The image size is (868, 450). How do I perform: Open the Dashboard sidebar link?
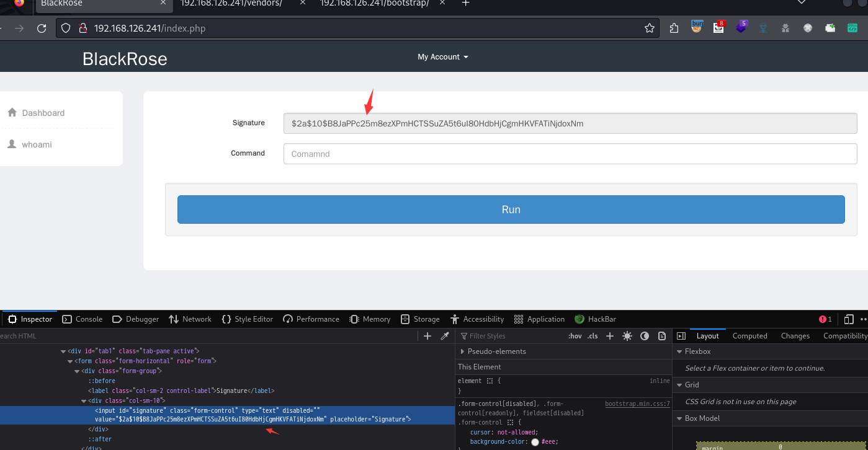pyautogui.click(x=43, y=113)
